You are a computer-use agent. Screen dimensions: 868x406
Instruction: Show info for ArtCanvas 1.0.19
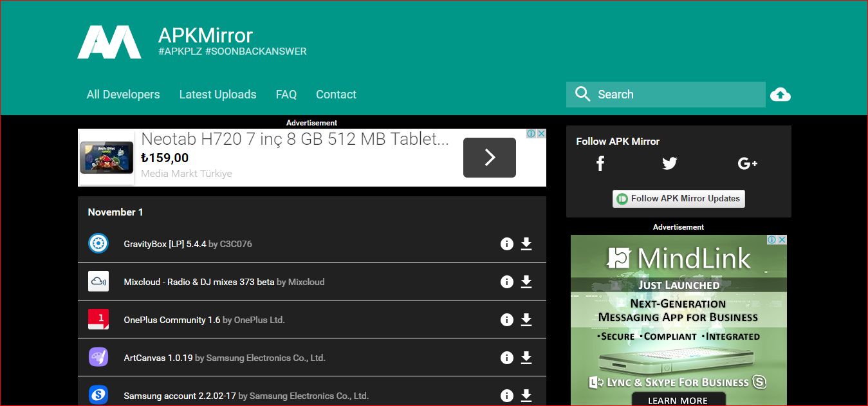coord(507,358)
